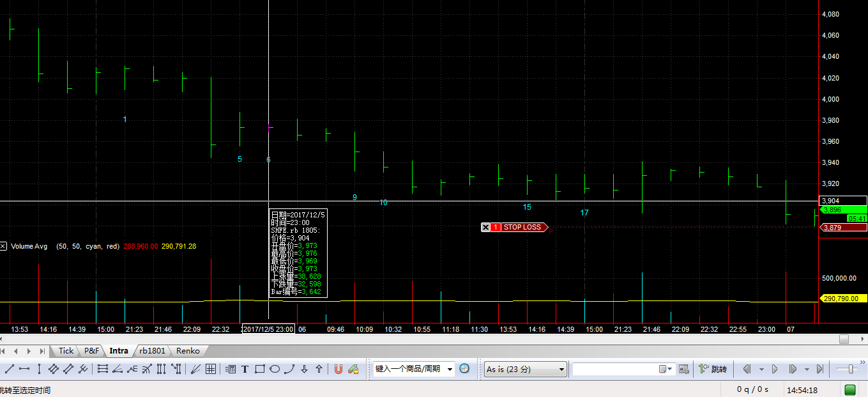This screenshot has width=868, height=397.
Task: Click the horizontal chart scrollbar thumb
Action: (844, 339)
